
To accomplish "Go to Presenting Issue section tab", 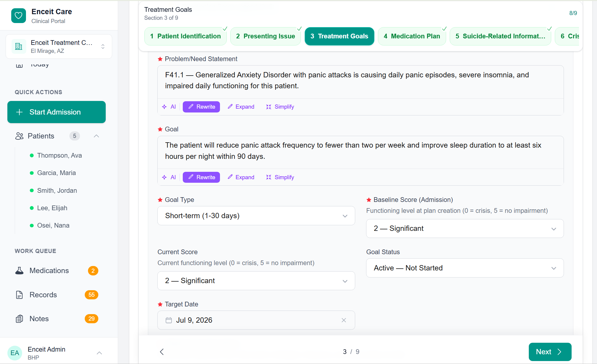I will pos(265,36).
